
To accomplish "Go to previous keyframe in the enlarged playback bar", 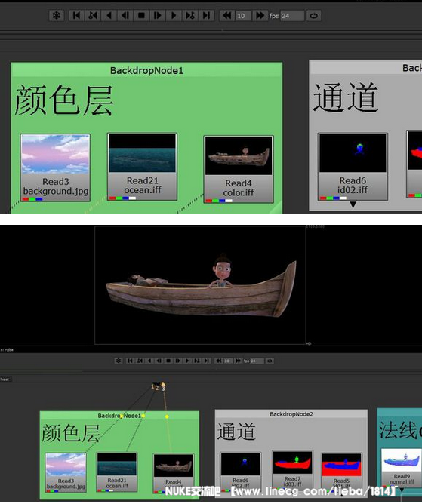I will point(93,15).
